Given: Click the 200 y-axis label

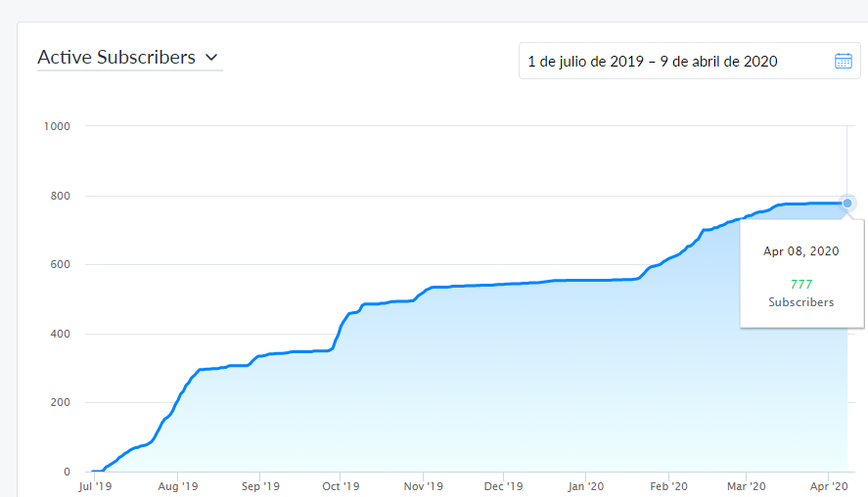Looking at the screenshot, I should click(x=61, y=402).
